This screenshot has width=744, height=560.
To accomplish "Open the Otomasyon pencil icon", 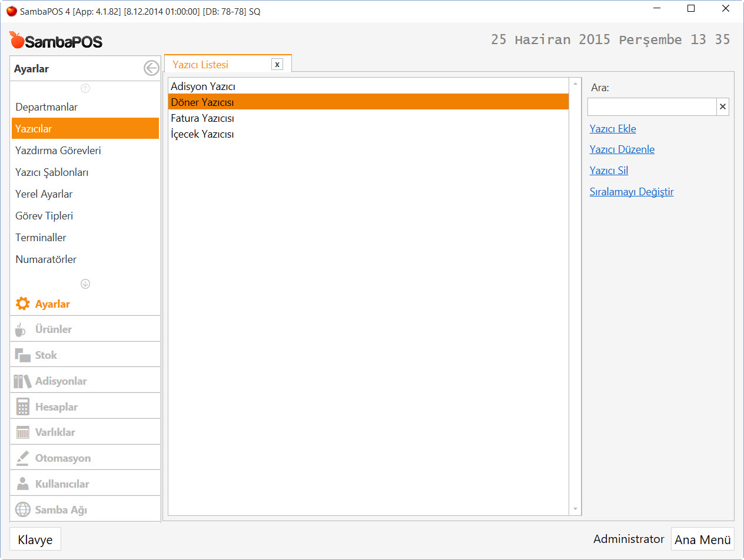I will coord(22,458).
